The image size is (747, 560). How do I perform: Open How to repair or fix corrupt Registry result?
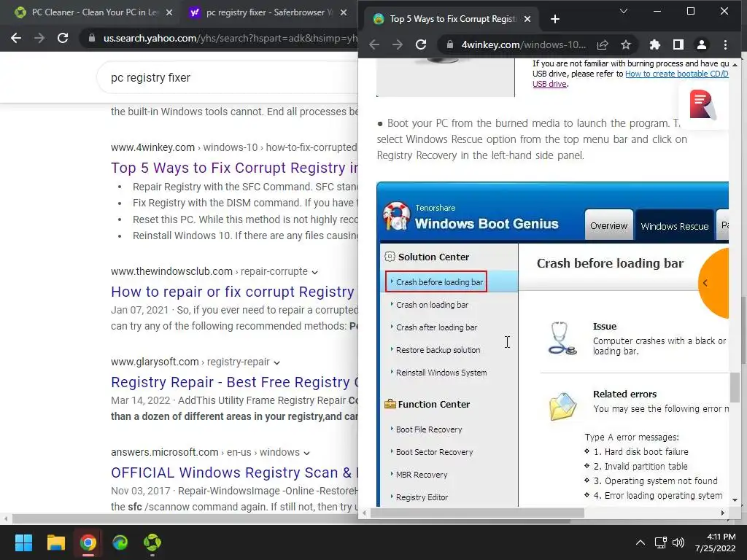(233, 292)
